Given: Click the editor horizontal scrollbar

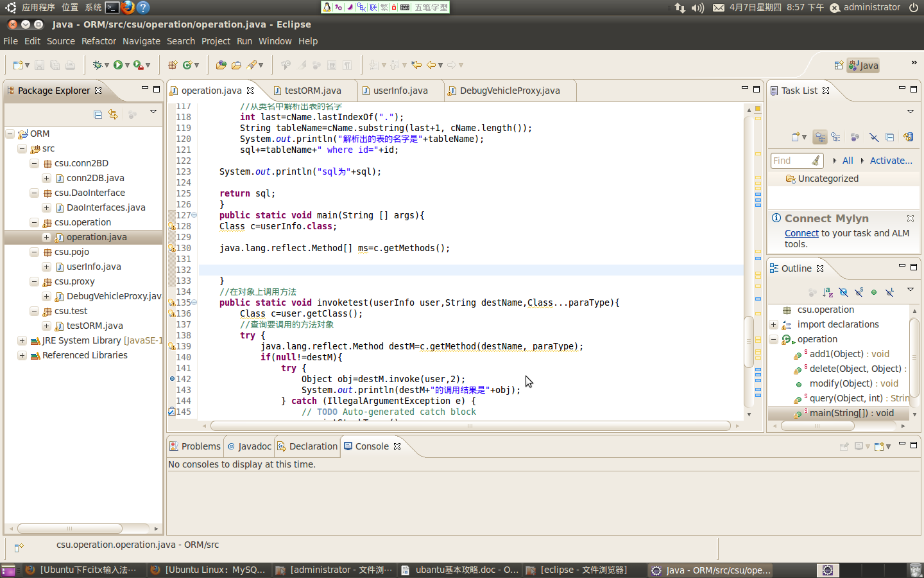Looking at the screenshot, I should [470, 426].
